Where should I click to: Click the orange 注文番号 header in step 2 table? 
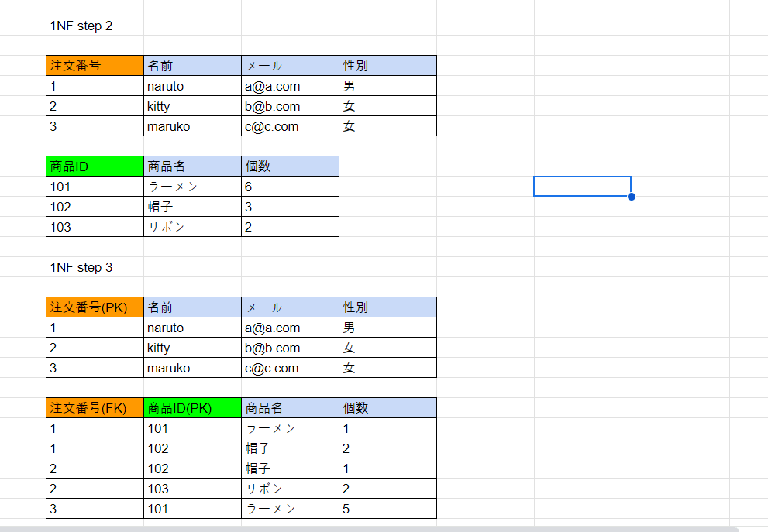(95, 66)
